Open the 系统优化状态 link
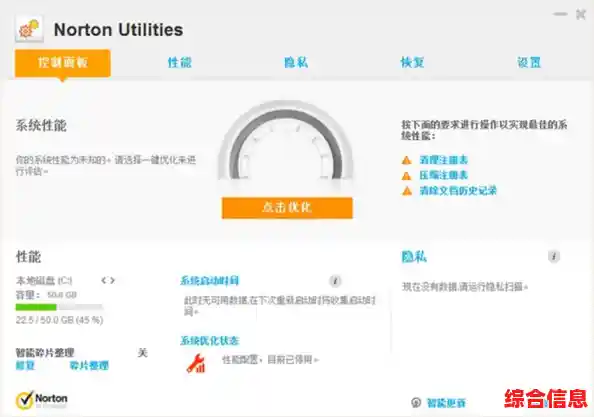Image resolution: width=594 pixels, height=417 pixels. pos(209,340)
